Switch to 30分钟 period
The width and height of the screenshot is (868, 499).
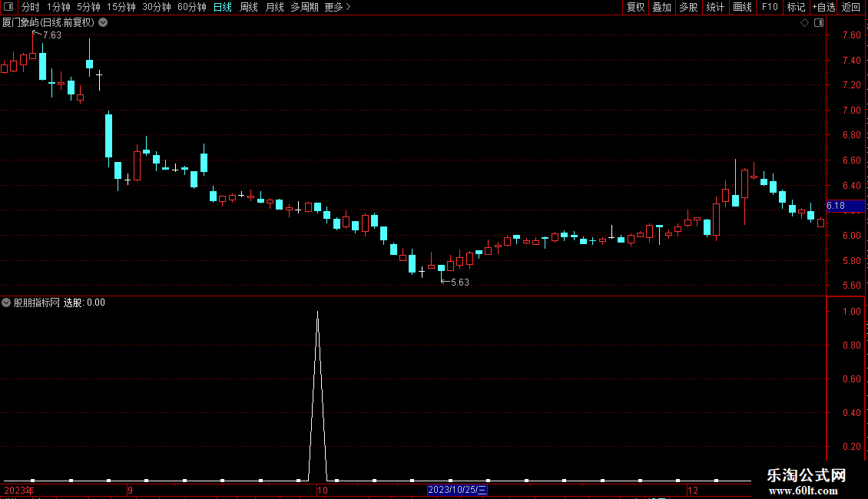[x=156, y=7]
